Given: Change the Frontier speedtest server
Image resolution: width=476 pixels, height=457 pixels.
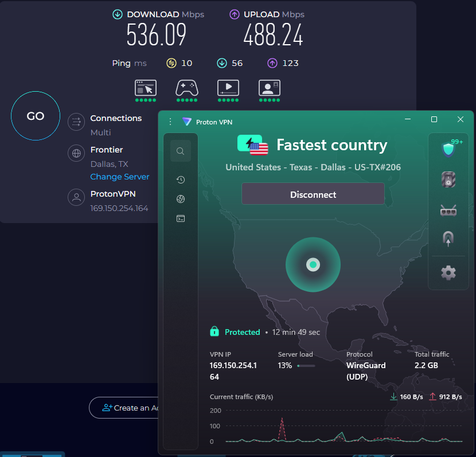Looking at the screenshot, I should tap(119, 177).
